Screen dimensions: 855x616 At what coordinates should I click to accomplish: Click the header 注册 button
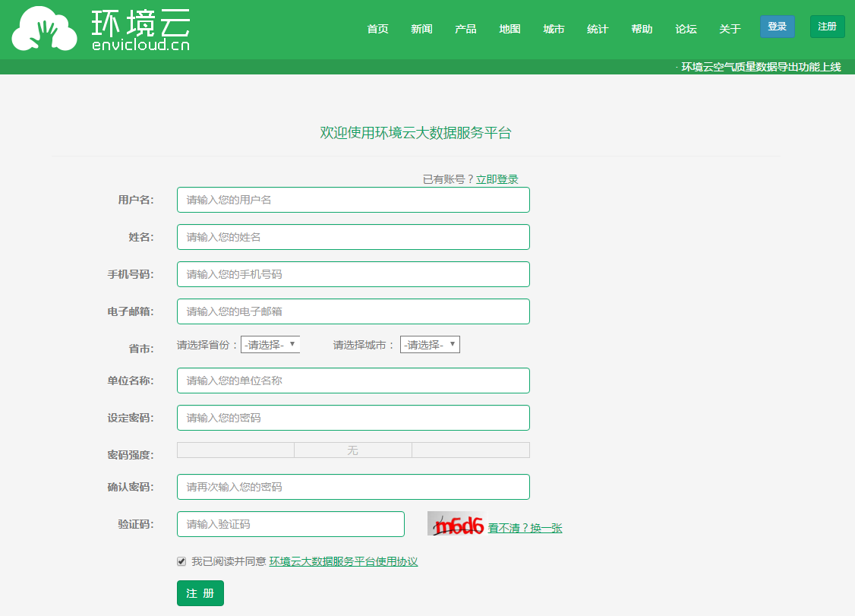(x=827, y=27)
